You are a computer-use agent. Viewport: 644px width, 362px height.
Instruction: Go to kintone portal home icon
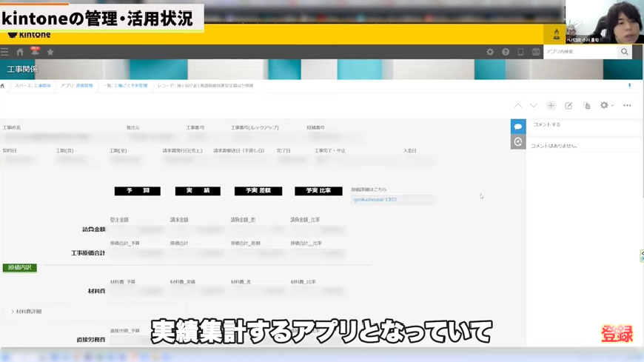click(x=20, y=52)
